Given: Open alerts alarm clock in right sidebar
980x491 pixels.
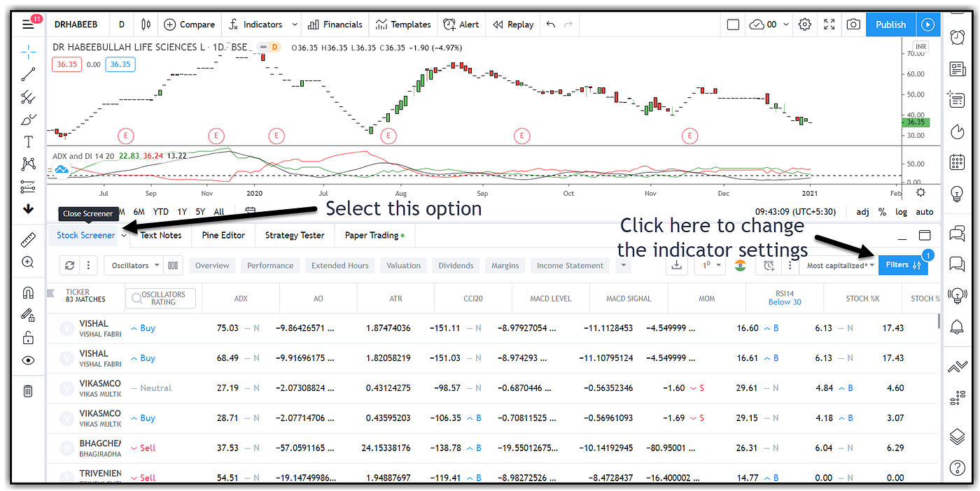Looking at the screenshot, I should click(x=957, y=36).
